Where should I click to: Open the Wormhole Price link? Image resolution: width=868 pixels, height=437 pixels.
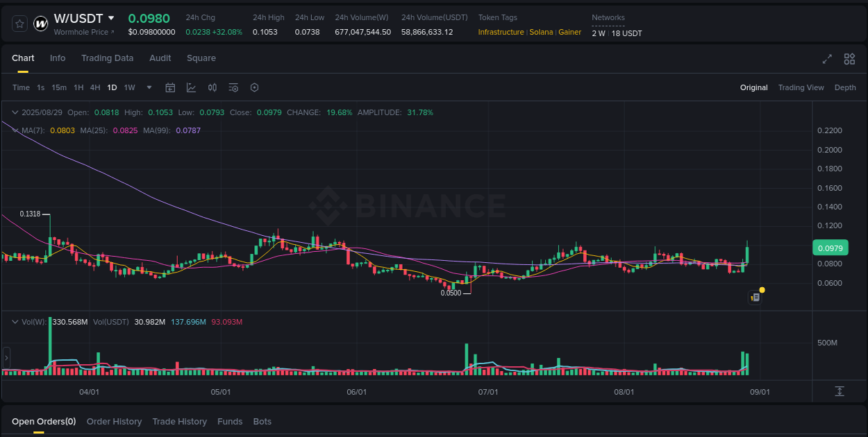click(x=83, y=31)
